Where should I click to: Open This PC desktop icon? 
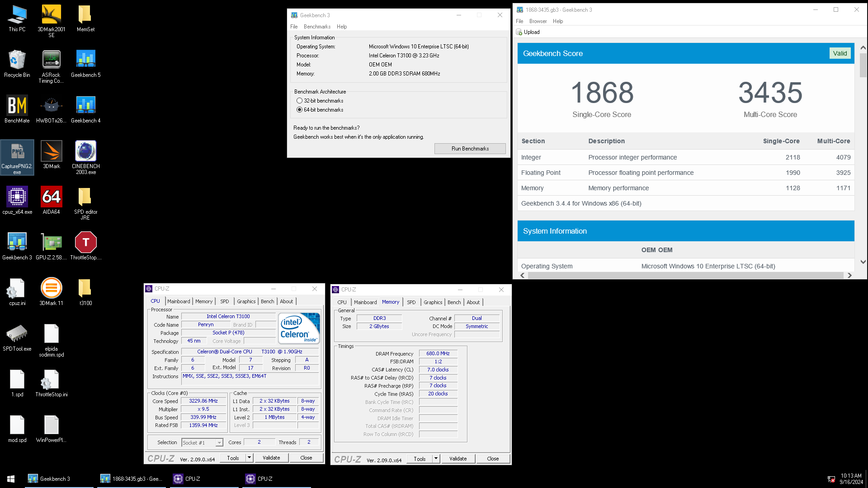click(x=17, y=18)
